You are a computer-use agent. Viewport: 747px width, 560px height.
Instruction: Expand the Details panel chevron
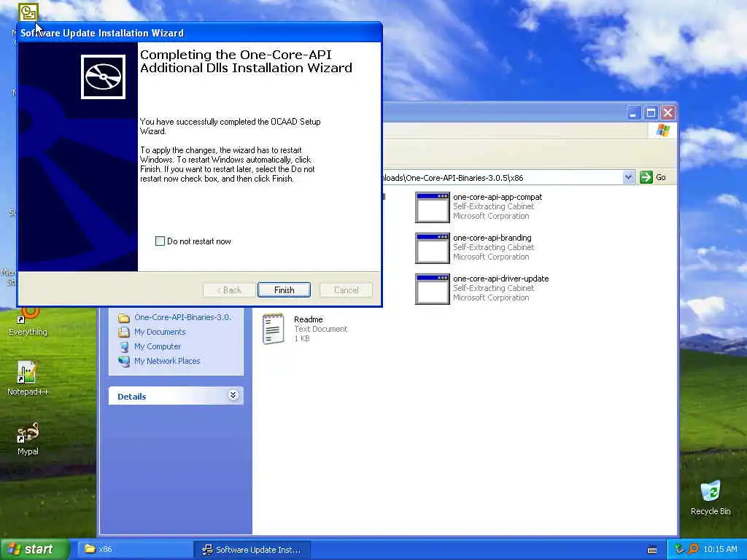233,395
